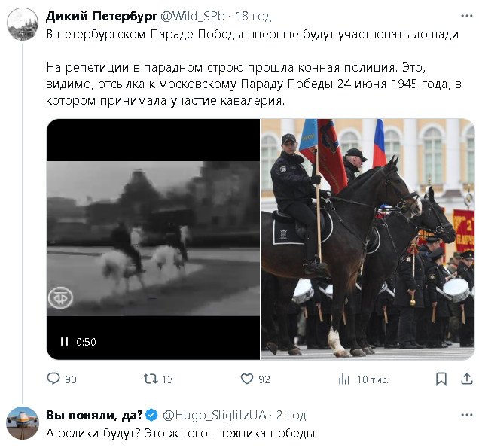Open the airplane avatar of the replier

pyautogui.click(x=23, y=423)
